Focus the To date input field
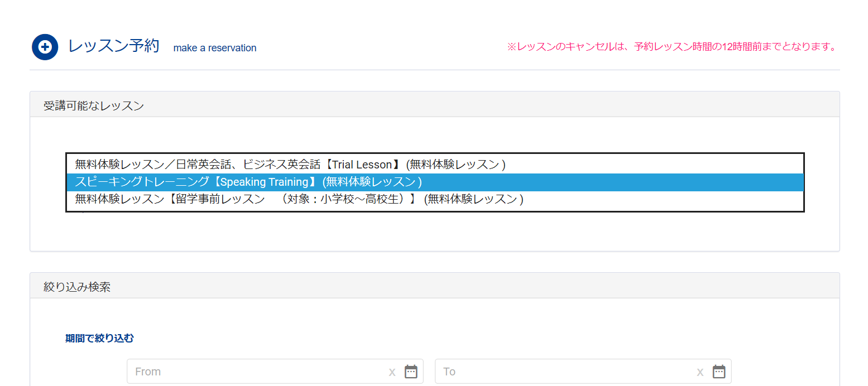The image size is (868, 386). coord(564,371)
